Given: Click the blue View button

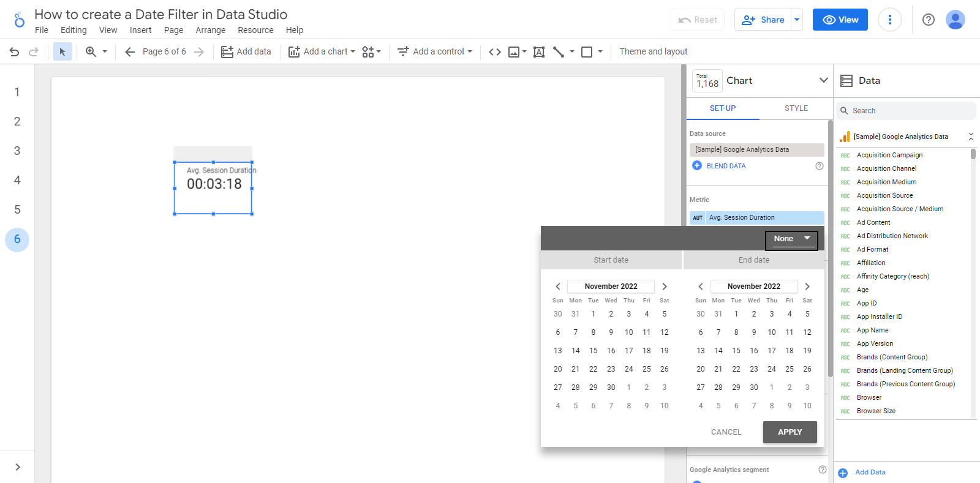Looking at the screenshot, I should [840, 20].
